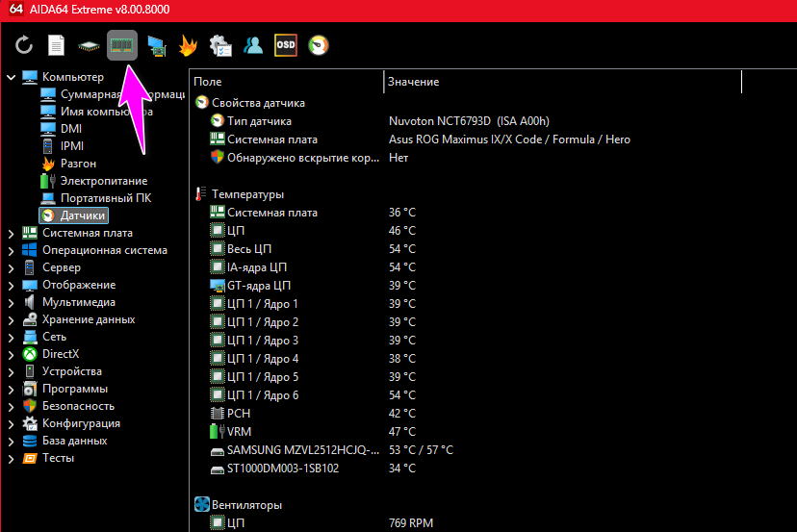Select Электропитание in the sidebar tree
Viewport: 797px width, 532px height.
[x=103, y=181]
